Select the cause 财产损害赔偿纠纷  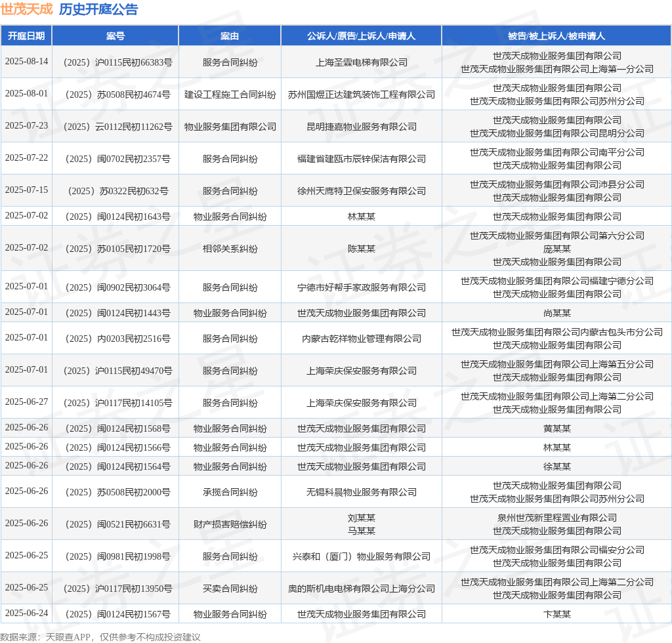click(x=230, y=524)
